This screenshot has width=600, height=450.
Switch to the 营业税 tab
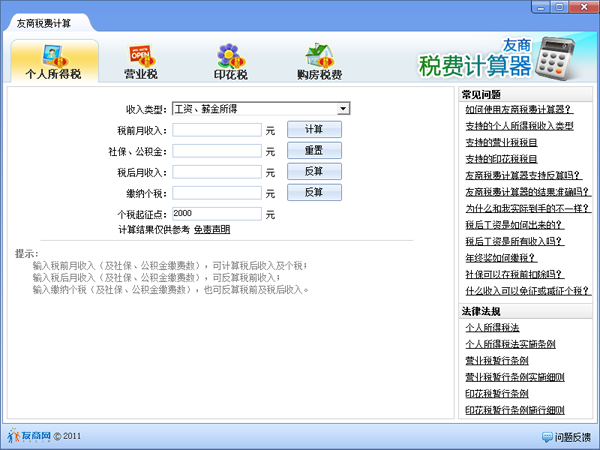point(141,61)
